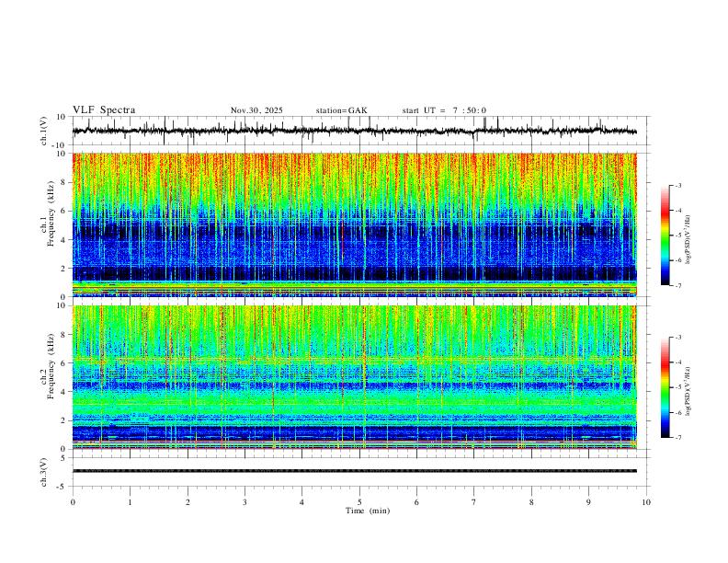Click the ch.1 log(PSD) colorbar label

[688, 240]
